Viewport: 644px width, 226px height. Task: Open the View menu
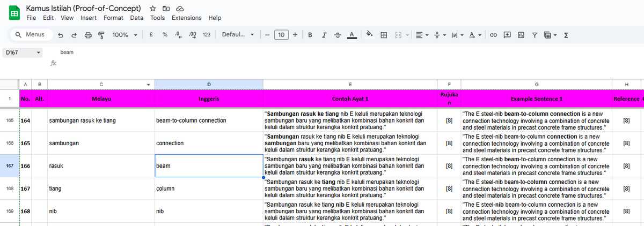coord(67,18)
